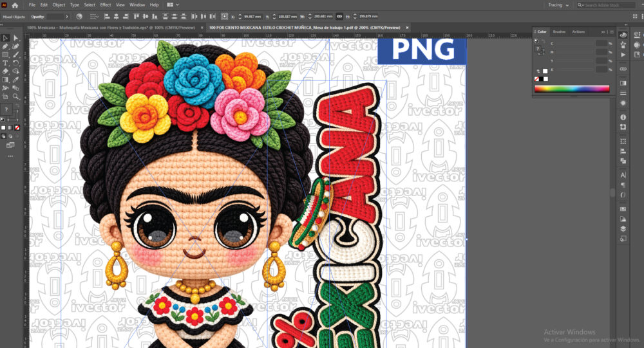Screen dimensions: 644x348
Task: Click the black swatch in Color panel
Action: click(541, 78)
